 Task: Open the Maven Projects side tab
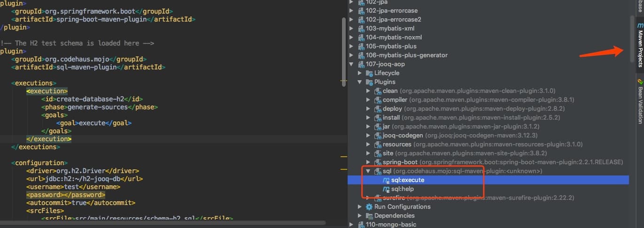[x=640, y=46]
